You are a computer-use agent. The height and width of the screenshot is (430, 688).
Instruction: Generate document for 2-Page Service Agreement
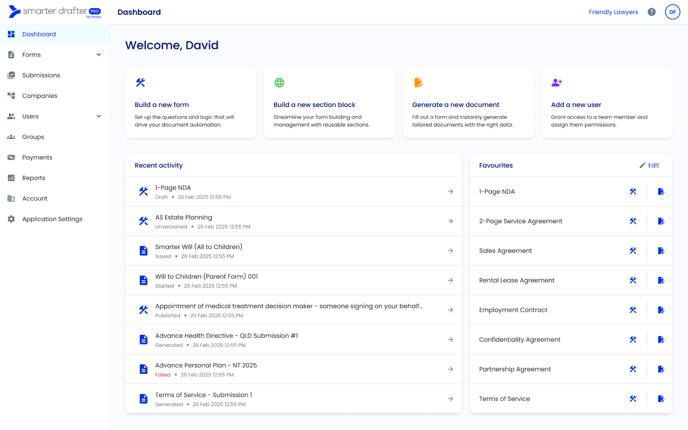[x=661, y=221]
